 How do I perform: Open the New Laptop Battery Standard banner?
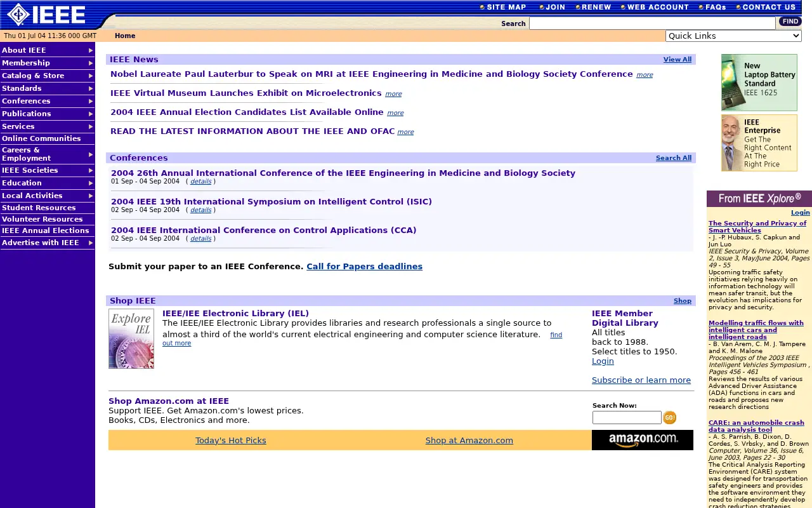(x=759, y=83)
